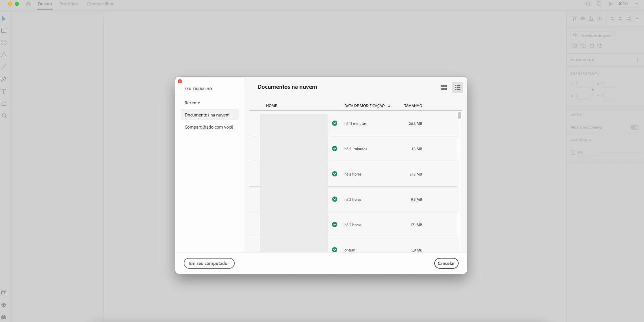Screen dimensions: 644x322
Task: Select the Pen tool
Action: point(4,79)
